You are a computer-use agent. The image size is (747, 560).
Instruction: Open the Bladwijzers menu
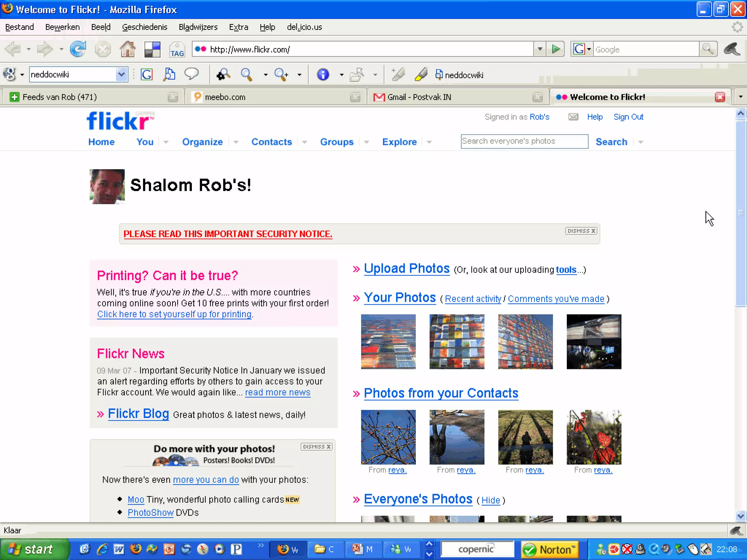coord(198,27)
